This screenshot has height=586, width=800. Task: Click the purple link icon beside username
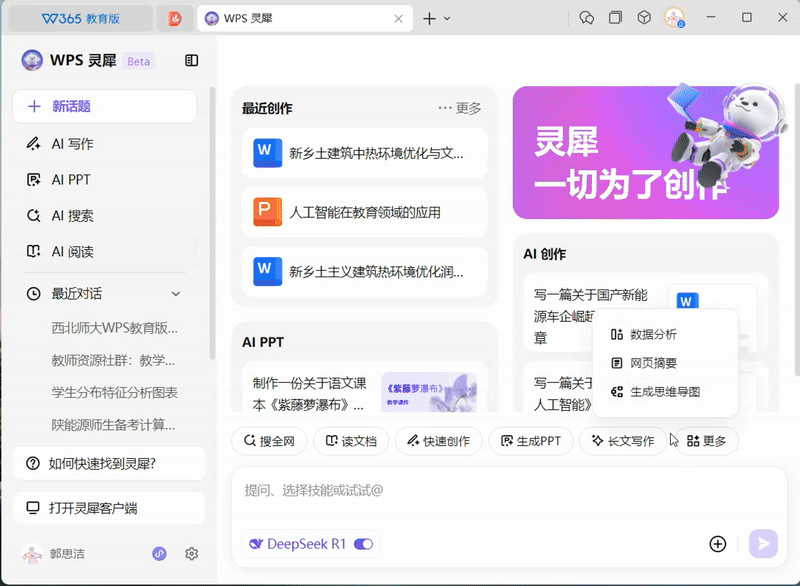point(159,553)
